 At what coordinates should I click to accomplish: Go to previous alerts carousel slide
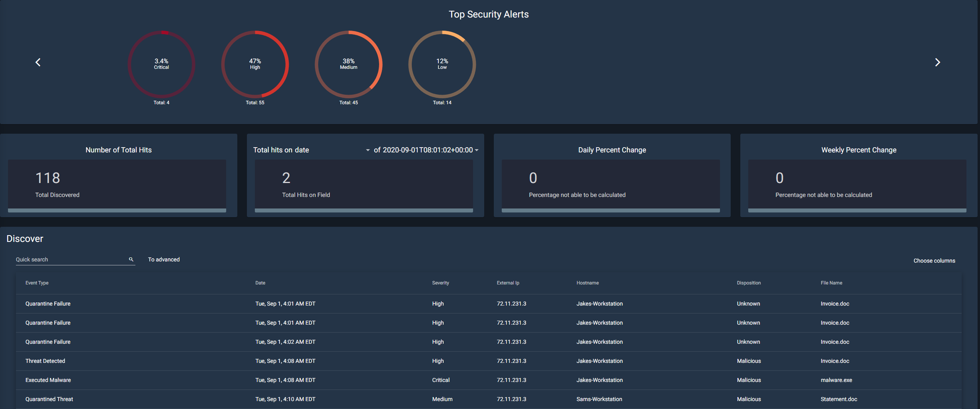tap(38, 62)
